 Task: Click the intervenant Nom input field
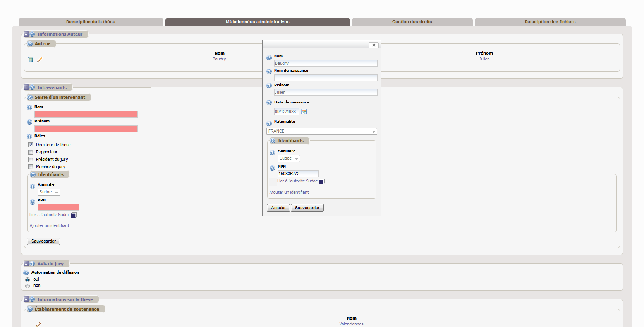[x=86, y=114]
